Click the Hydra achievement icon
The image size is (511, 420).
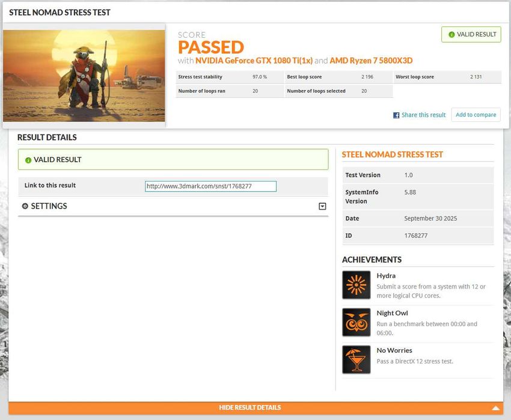356,285
